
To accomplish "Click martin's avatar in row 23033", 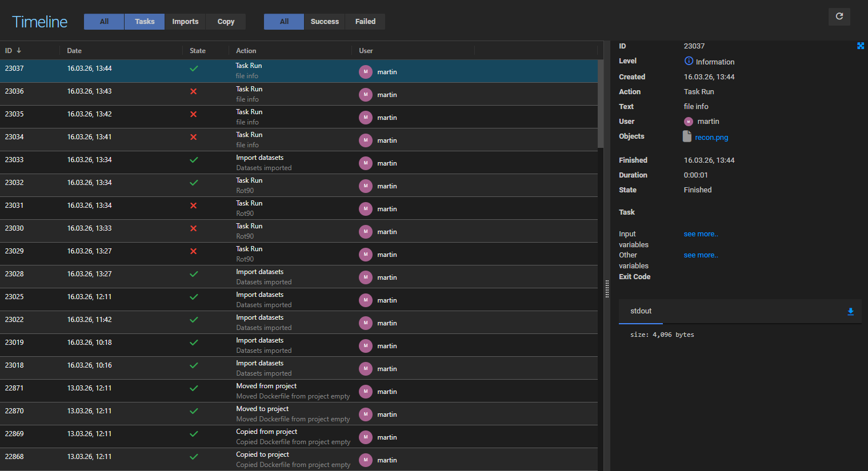I will click(x=366, y=163).
